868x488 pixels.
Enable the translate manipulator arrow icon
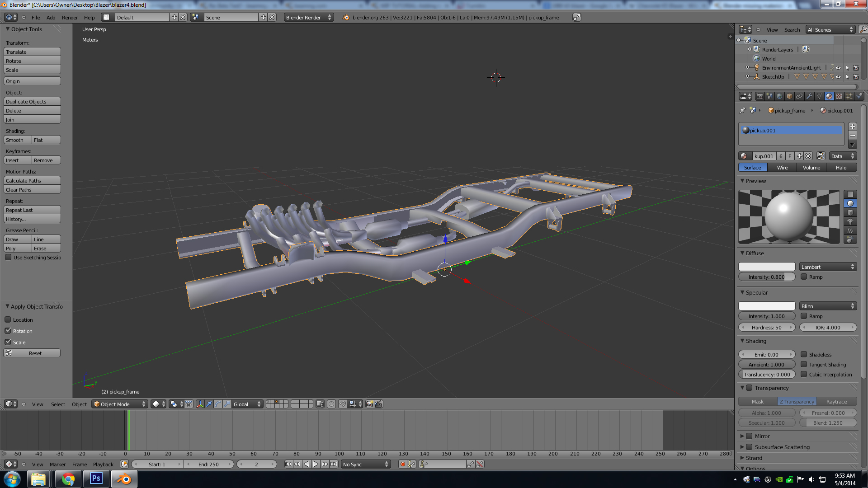click(x=209, y=404)
